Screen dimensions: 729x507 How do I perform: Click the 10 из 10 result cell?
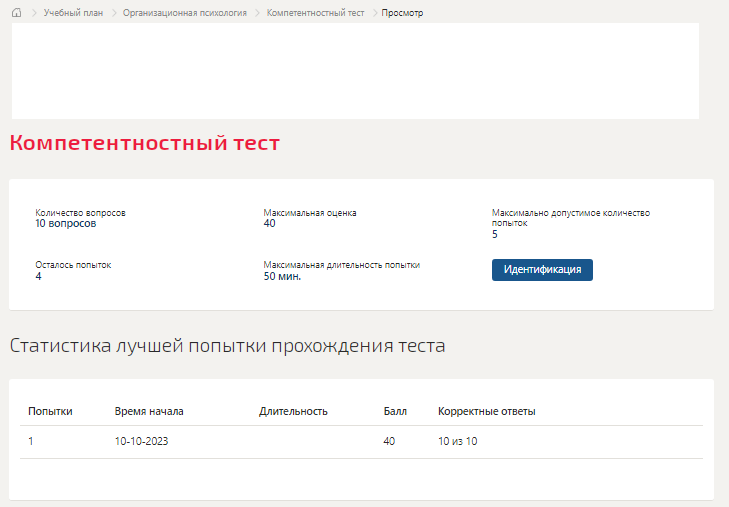457,441
